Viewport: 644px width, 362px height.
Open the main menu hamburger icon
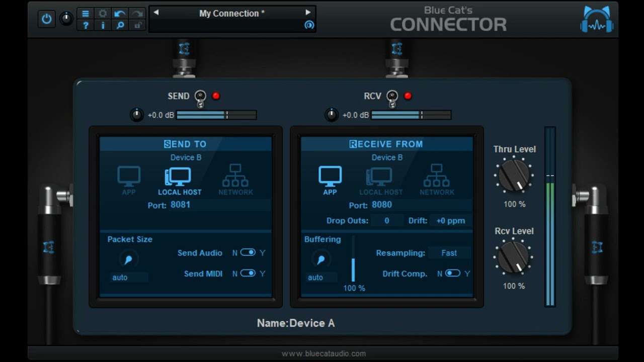click(86, 14)
